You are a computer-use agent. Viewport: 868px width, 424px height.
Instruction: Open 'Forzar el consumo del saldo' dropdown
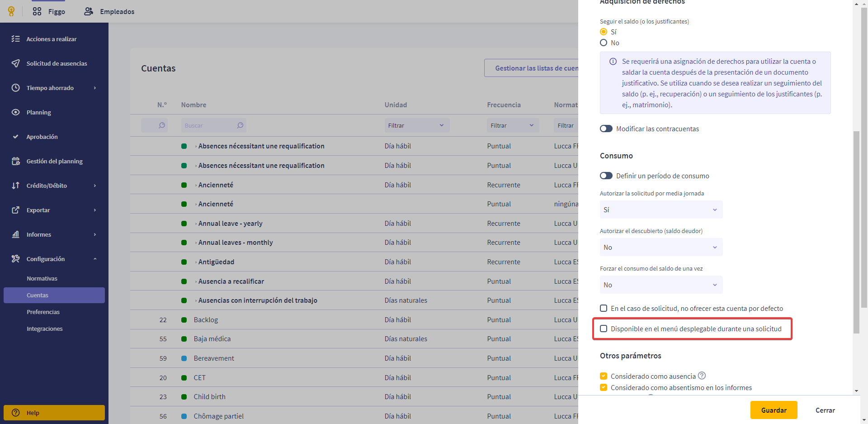661,285
